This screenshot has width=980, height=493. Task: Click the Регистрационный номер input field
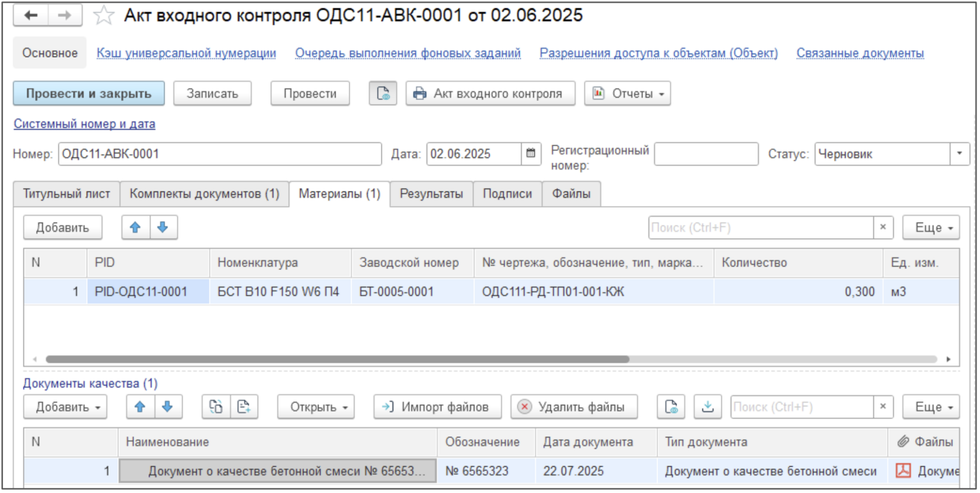click(x=706, y=154)
